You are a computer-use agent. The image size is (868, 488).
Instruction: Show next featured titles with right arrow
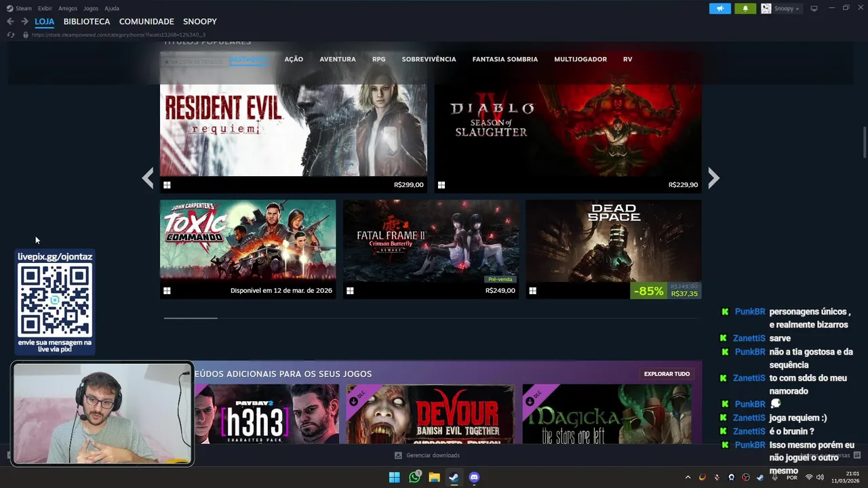coord(713,178)
